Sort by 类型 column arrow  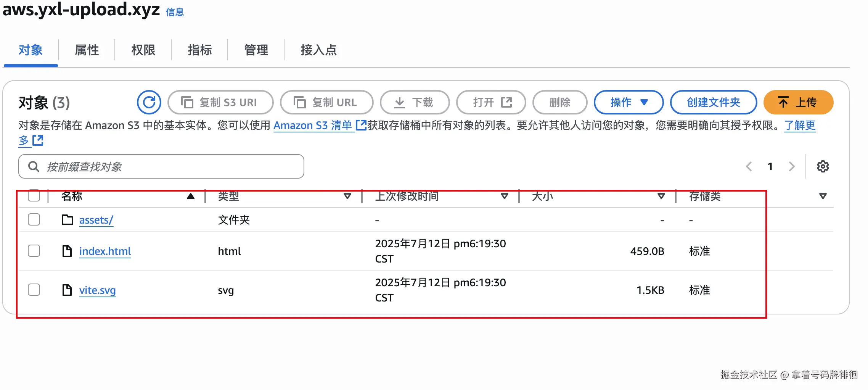pos(347,196)
